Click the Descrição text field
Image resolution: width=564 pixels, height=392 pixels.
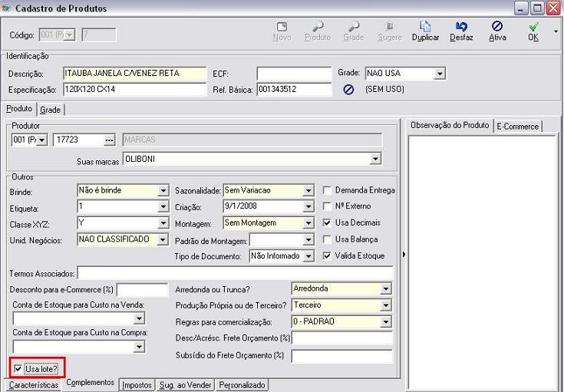click(x=134, y=74)
